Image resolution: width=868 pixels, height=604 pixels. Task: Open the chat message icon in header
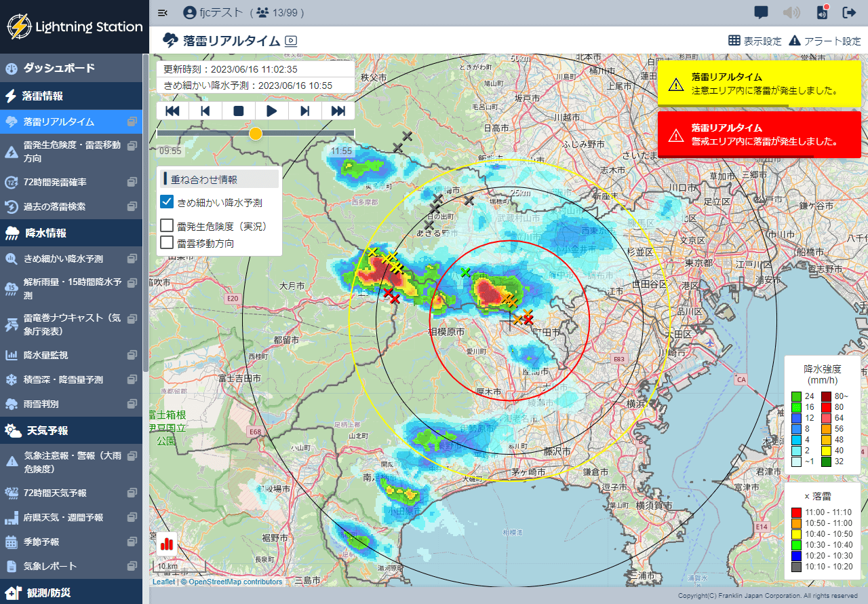761,12
